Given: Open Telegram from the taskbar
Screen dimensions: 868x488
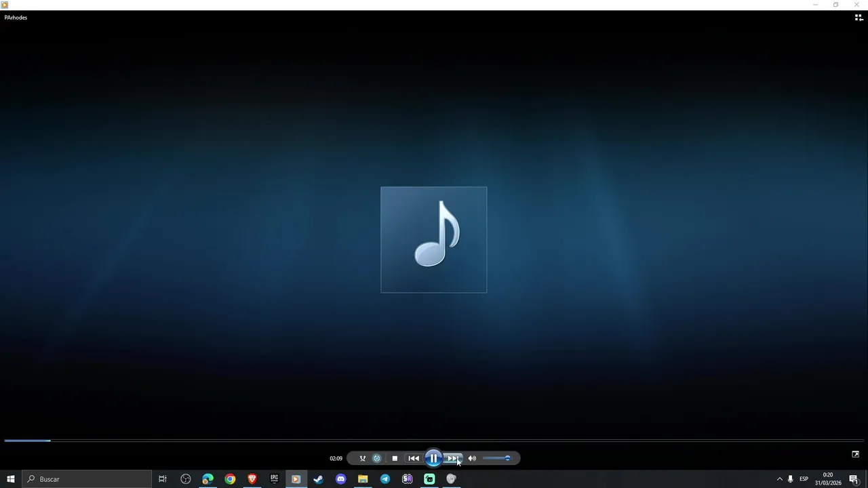Looking at the screenshot, I should 385,479.
